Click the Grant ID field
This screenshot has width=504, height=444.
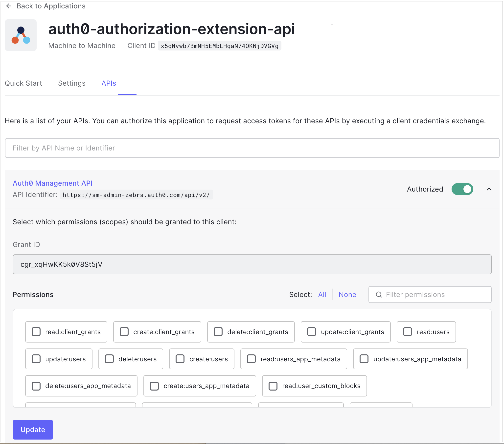coord(252,264)
